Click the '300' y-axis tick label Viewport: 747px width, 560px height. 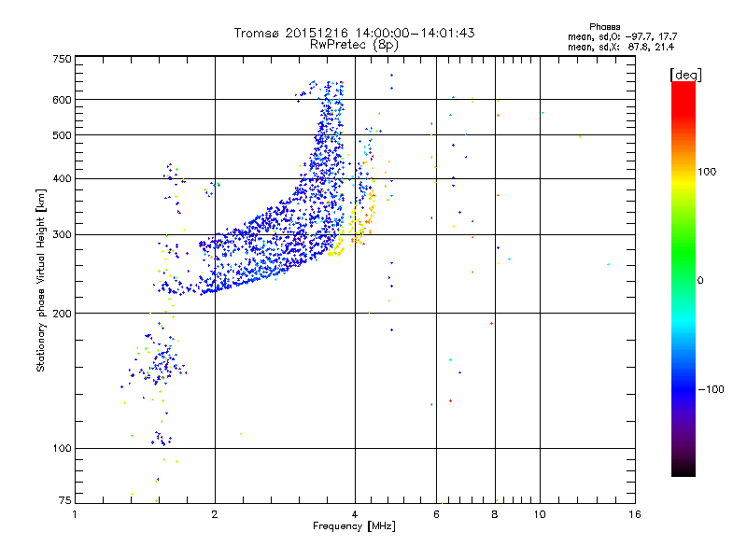(62, 235)
